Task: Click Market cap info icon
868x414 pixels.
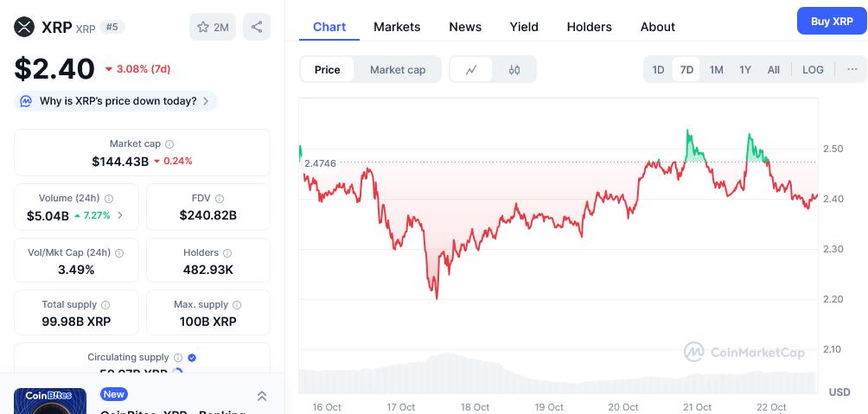Action: pos(169,144)
